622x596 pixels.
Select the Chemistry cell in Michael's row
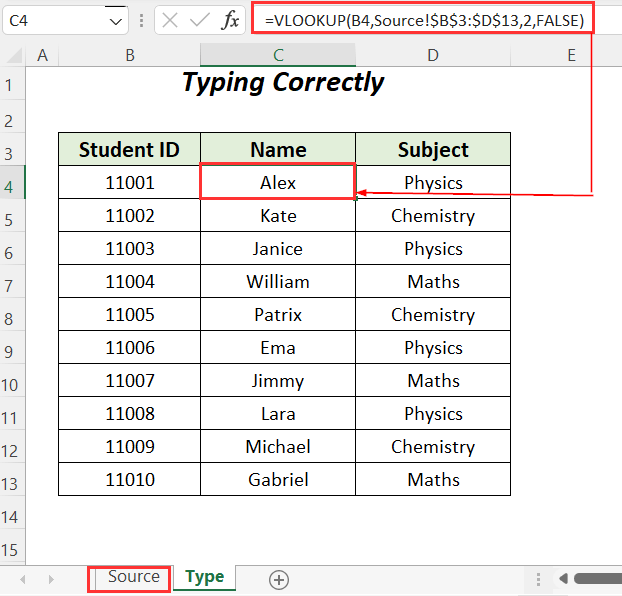click(433, 446)
